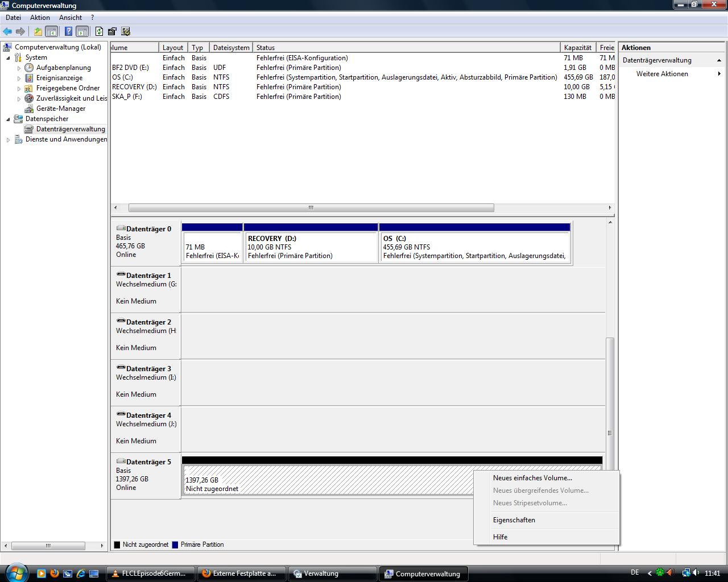Expand Dienste und Anwendungen node
The width and height of the screenshot is (728, 582).
8,139
